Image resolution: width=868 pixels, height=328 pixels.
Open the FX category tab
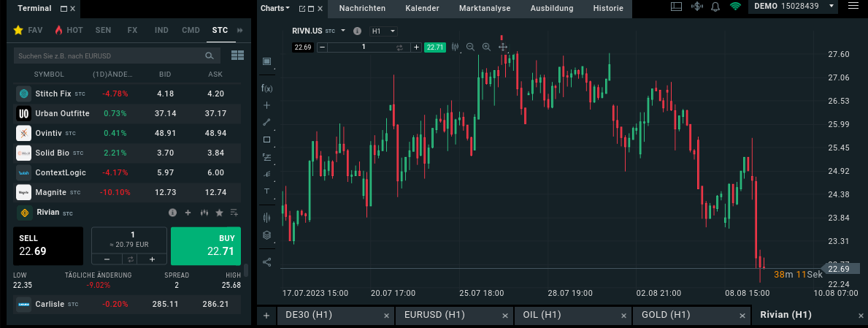[132, 30]
